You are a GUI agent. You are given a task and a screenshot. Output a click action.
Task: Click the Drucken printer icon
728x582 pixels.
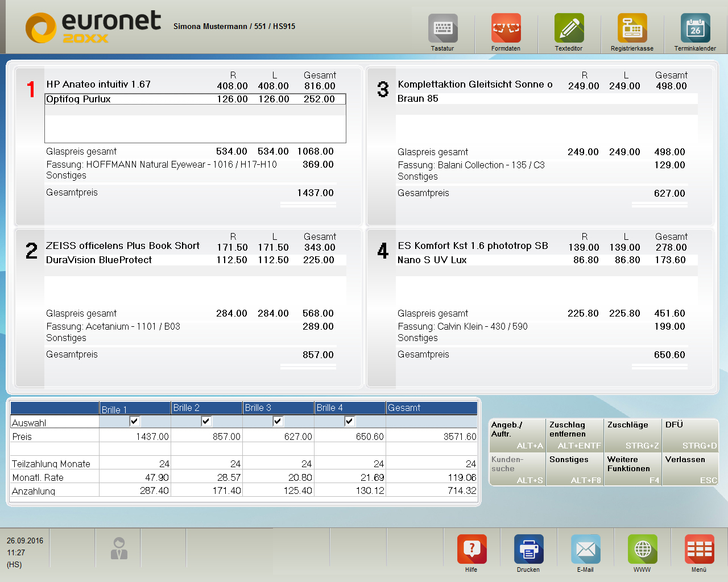point(528,549)
